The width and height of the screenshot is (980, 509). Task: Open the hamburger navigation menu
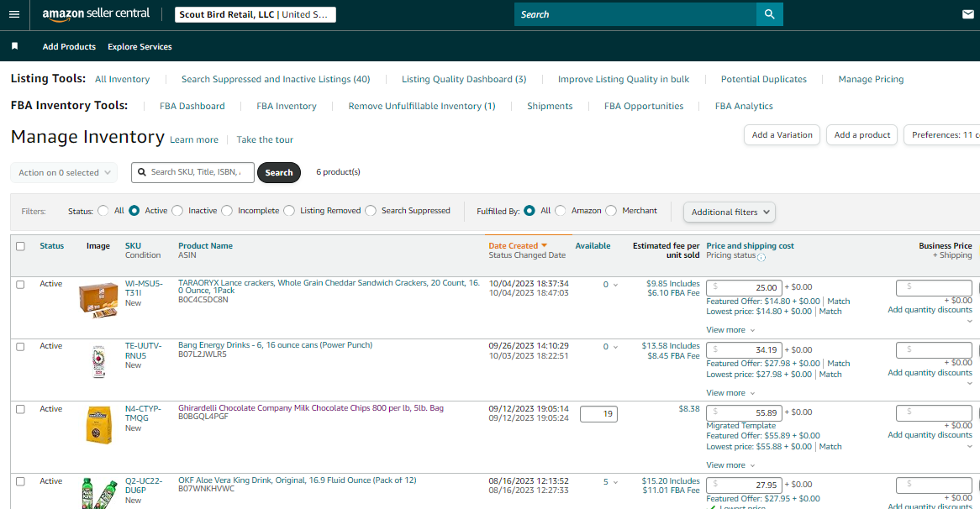tap(14, 14)
